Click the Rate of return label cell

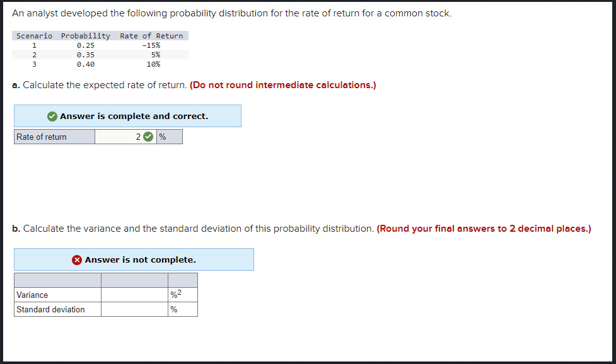(x=54, y=136)
